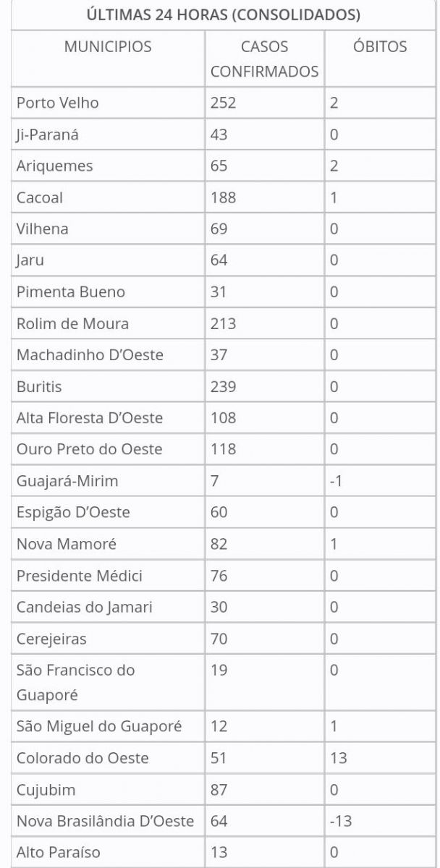Select the Porto Velho municipality cell
The width and height of the screenshot is (440, 868).
pyautogui.click(x=58, y=103)
